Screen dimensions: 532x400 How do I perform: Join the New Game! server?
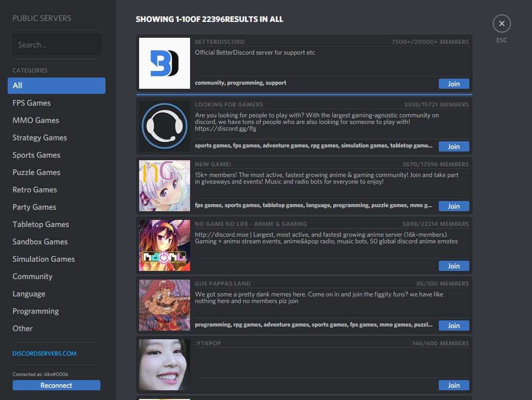(454, 206)
